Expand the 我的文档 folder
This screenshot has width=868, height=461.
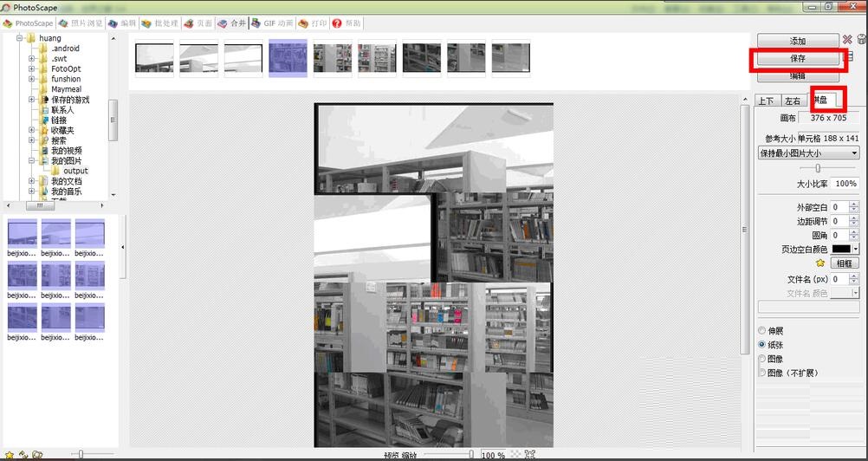[31, 181]
